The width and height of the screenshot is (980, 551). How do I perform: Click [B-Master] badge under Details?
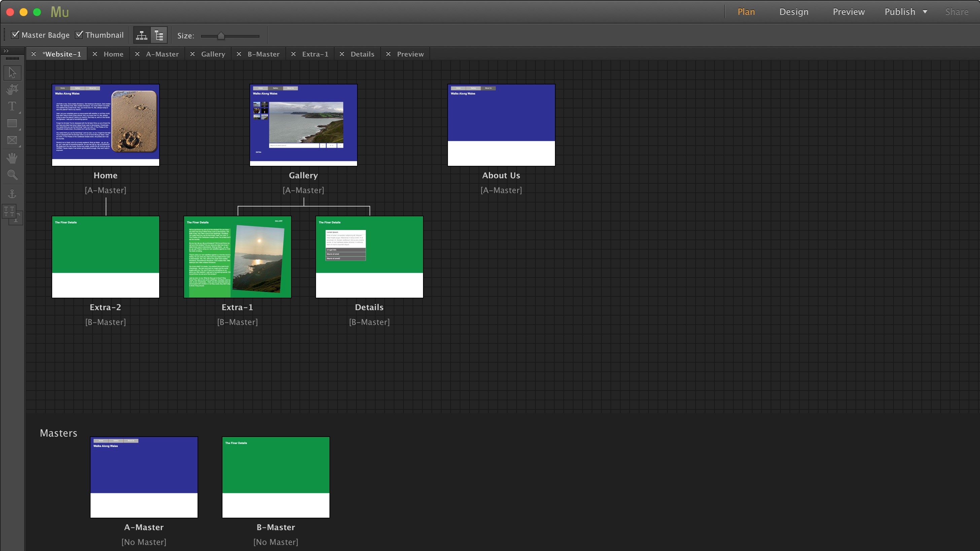370,322
